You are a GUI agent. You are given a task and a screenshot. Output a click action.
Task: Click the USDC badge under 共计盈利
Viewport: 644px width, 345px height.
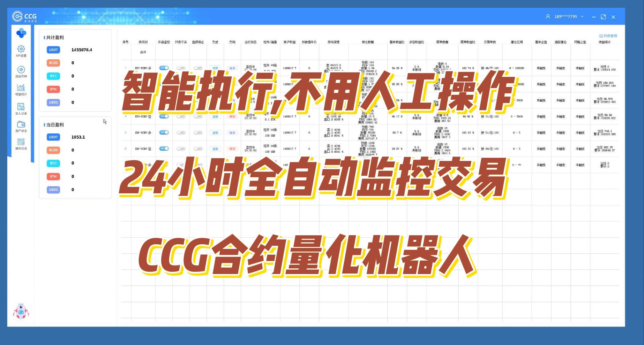(x=53, y=102)
